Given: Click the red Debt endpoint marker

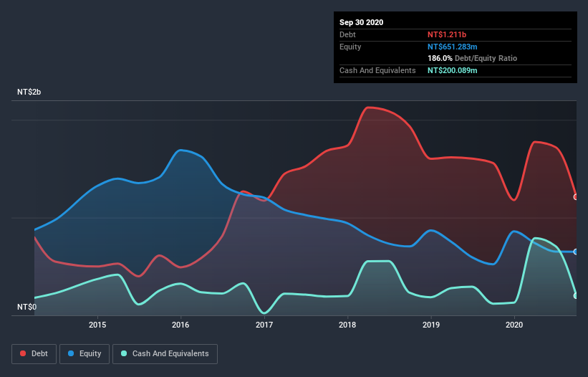Looking at the screenshot, I should coord(576,197).
